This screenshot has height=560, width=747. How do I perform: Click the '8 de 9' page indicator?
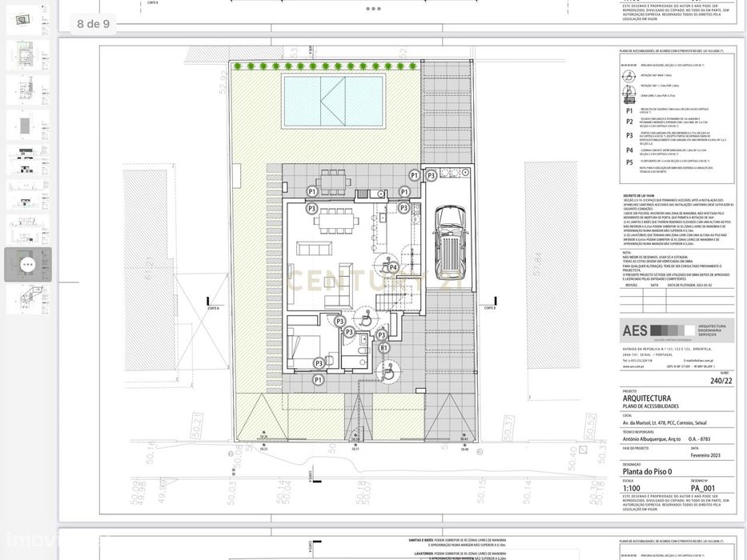(94, 24)
